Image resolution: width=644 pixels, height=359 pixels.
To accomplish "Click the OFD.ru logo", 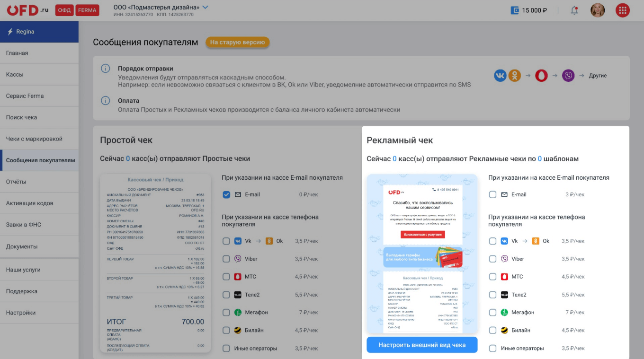I will tap(27, 10).
